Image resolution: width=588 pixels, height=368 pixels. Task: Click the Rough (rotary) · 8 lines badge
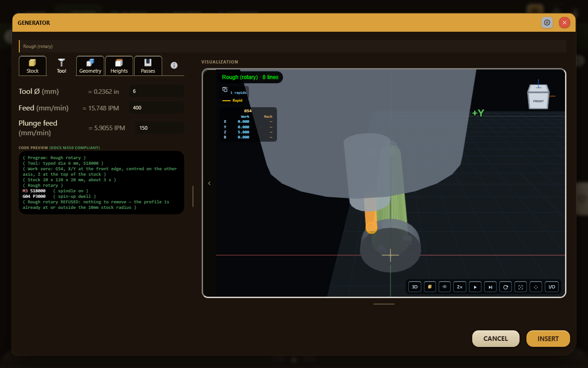(x=250, y=77)
